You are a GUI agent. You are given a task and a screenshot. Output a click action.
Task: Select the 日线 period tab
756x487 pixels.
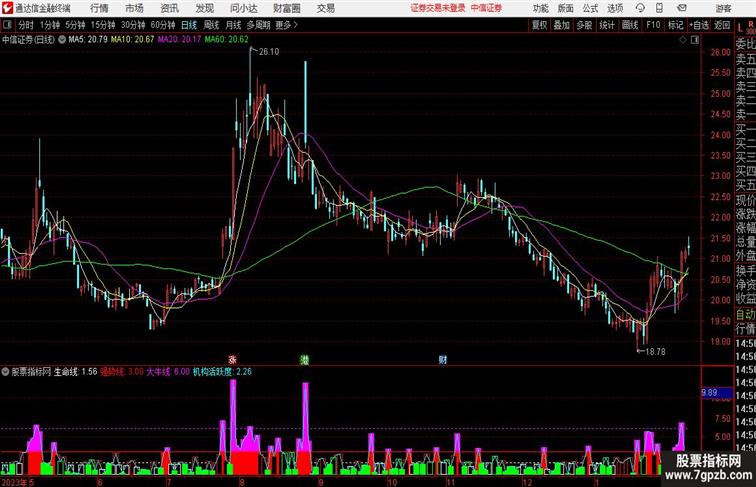coord(189,25)
